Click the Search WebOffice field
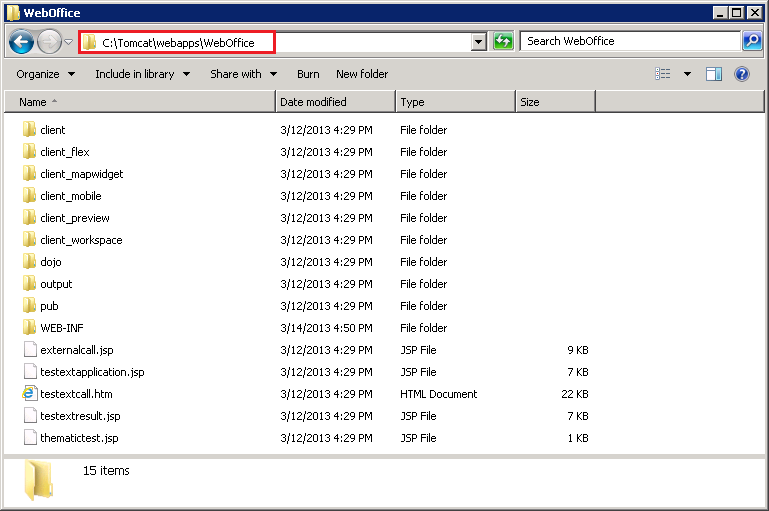 [630, 41]
